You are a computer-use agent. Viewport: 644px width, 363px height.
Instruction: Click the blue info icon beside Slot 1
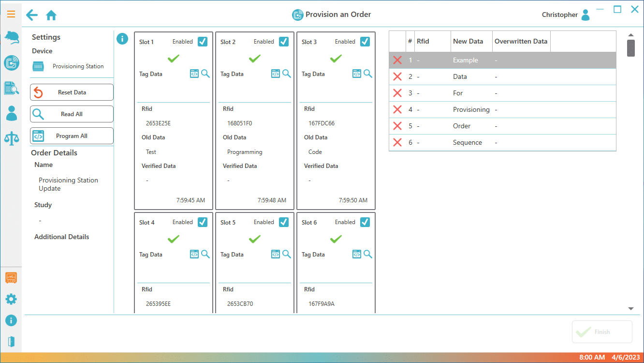[x=122, y=39]
